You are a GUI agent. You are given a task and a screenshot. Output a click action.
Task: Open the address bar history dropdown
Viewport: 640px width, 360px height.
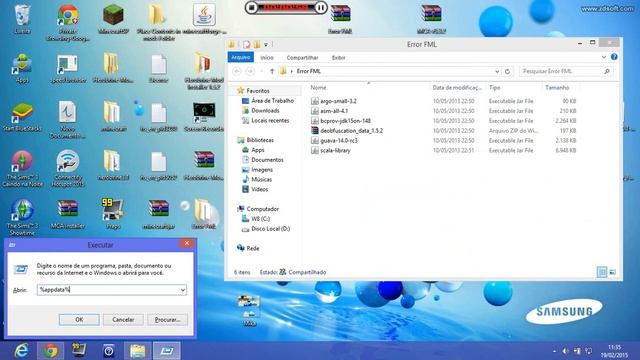pyautogui.click(x=497, y=71)
